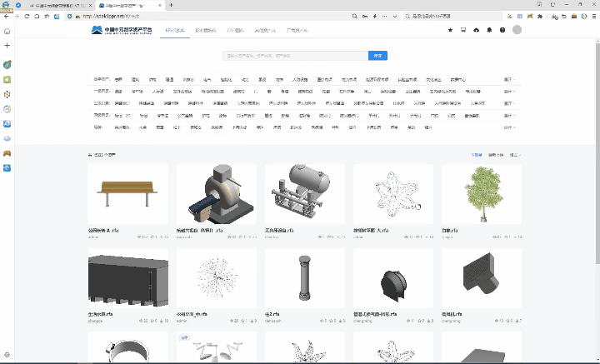The image size is (600, 364).
Task: Click the notification bell icon
Action: (489, 30)
